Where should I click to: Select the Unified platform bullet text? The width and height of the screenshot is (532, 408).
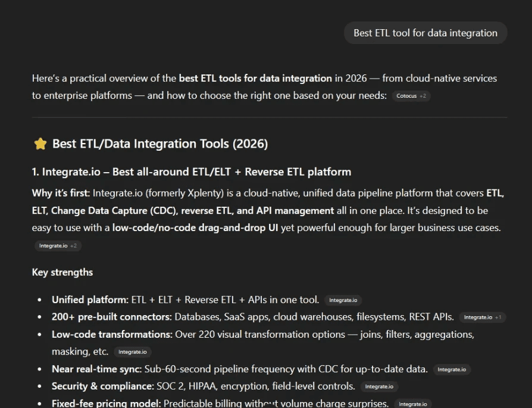(184, 300)
